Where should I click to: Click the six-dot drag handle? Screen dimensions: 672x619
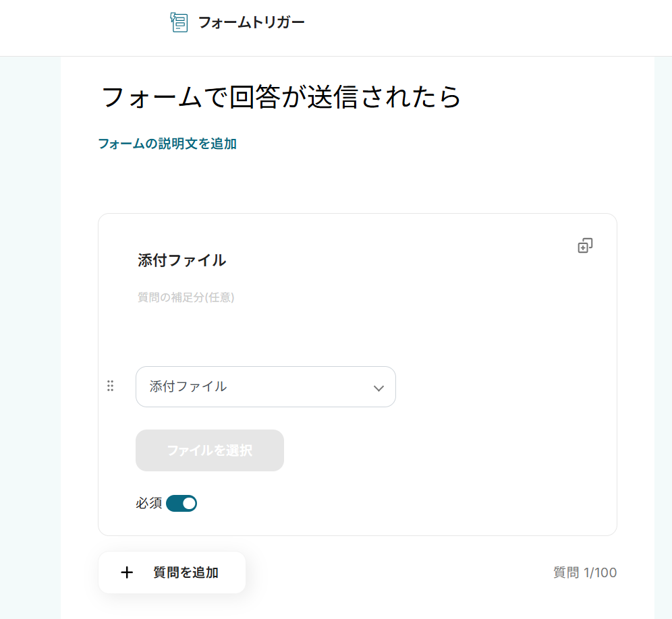point(111,386)
